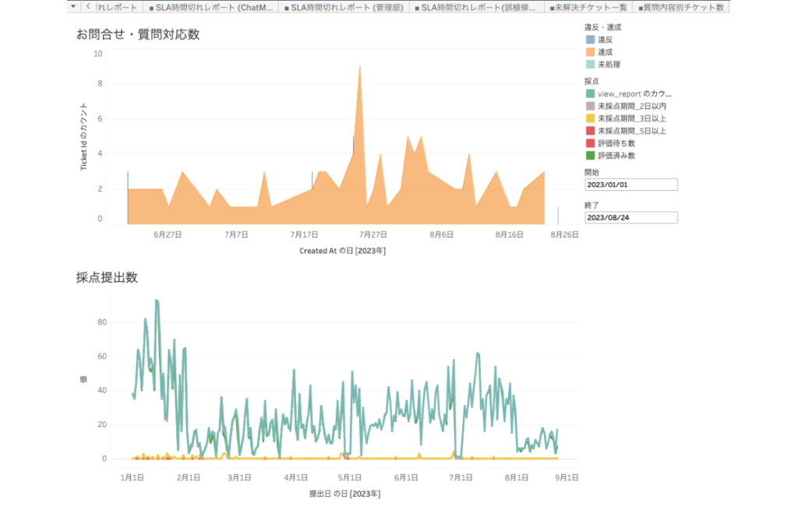Click the tallest peak in お問合せ chart
This screenshot has height=532, width=798.
[x=359, y=67]
